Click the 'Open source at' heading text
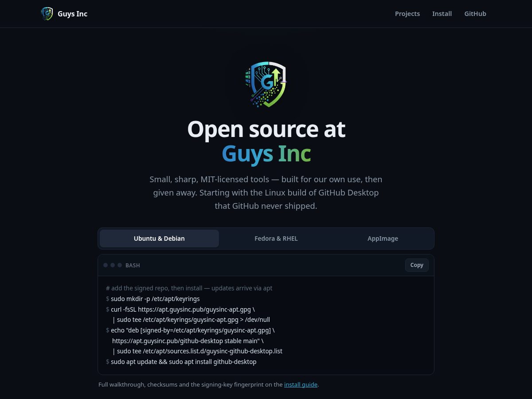Viewport: 532px width, 399px height. [266, 129]
